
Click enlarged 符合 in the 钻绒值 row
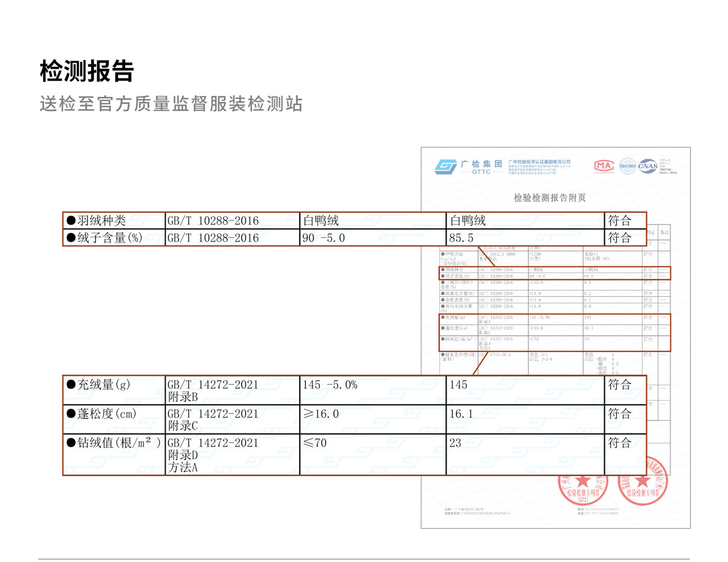pos(625,454)
